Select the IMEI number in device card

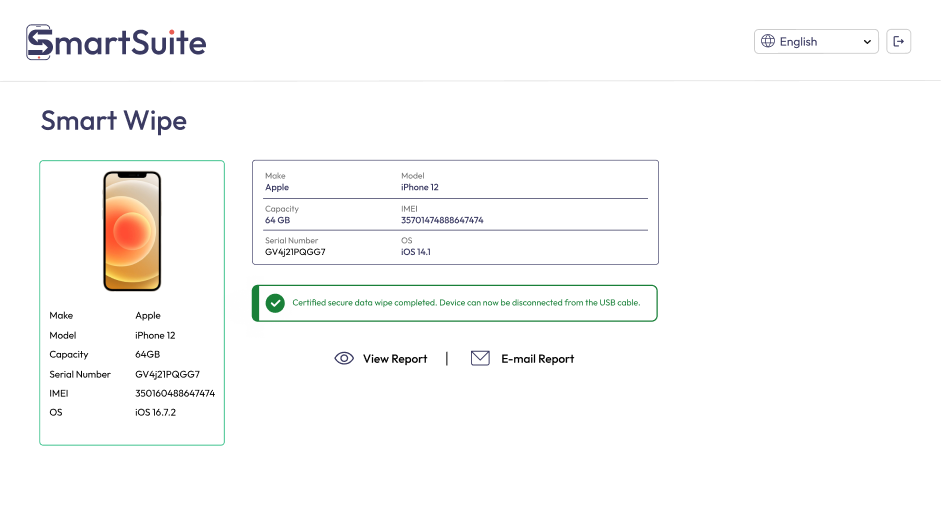click(175, 393)
